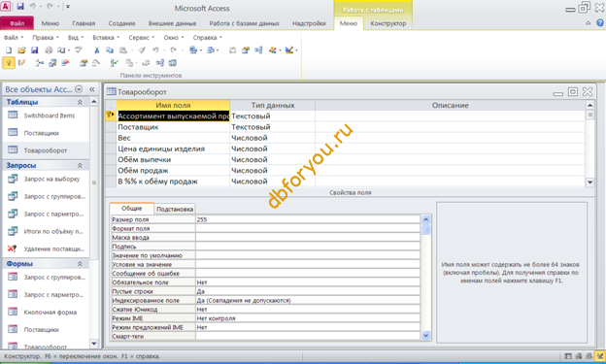
Task: Switch to the Главная ribbon tab
Action: (x=84, y=23)
